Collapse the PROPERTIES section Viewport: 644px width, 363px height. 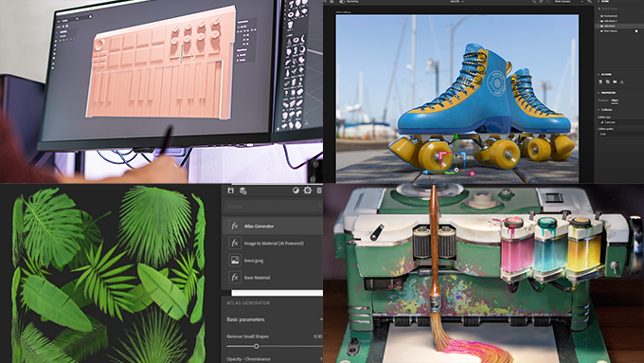(599, 93)
